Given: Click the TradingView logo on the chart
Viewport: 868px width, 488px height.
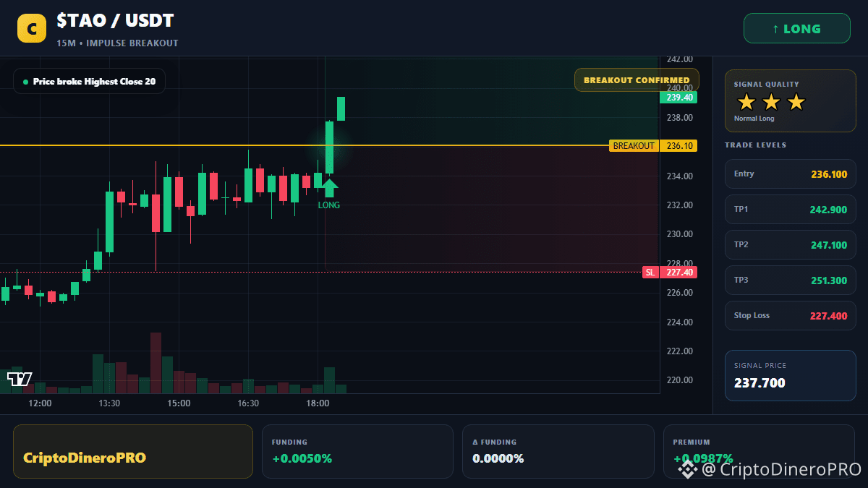Looking at the screenshot, I should pyautogui.click(x=20, y=379).
